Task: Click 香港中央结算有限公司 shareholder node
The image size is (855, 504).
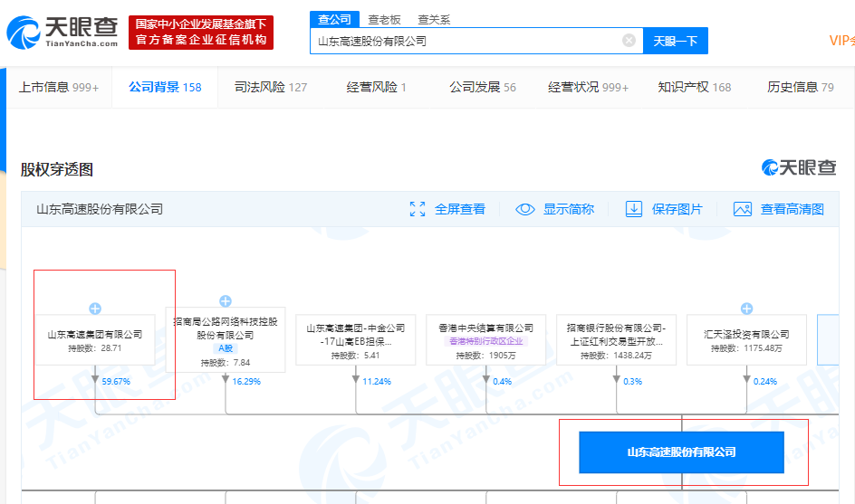Action: click(x=486, y=328)
